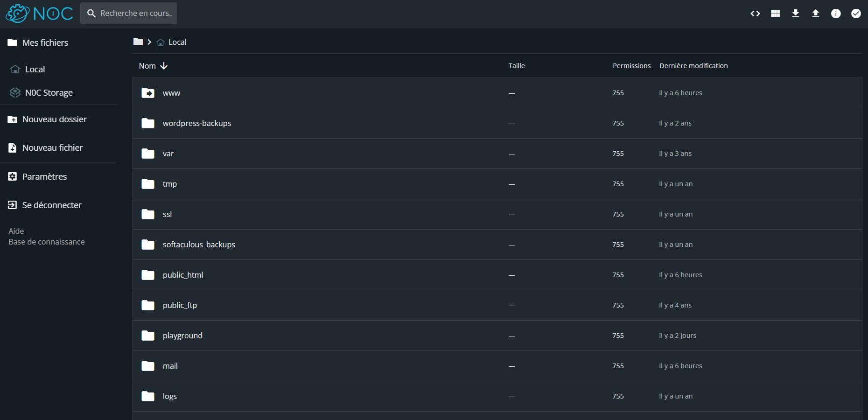This screenshot has width=868, height=420.
Task: Select the softaculous_backups name
Action: click(x=199, y=245)
